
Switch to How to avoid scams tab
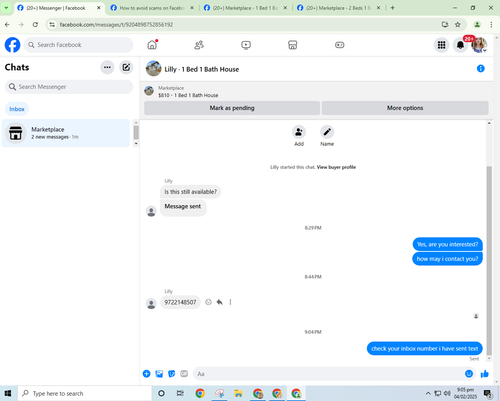click(153, 8)
